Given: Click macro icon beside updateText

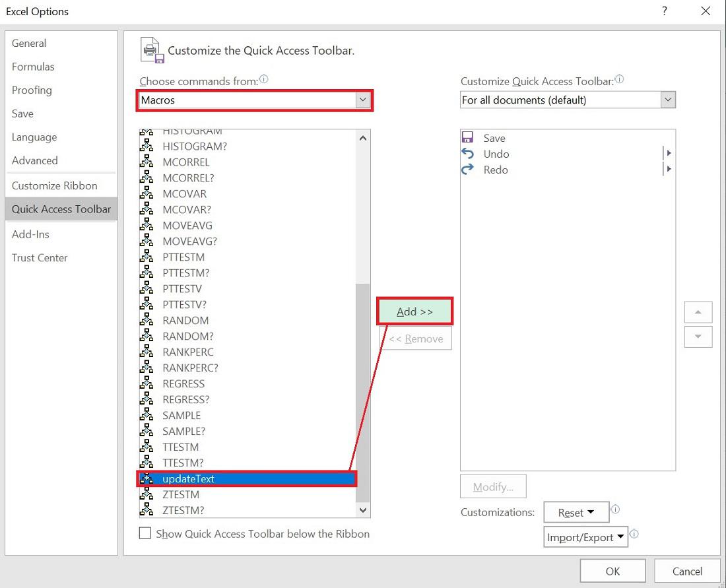Looking at the screenshot, I should coord(147,478).
